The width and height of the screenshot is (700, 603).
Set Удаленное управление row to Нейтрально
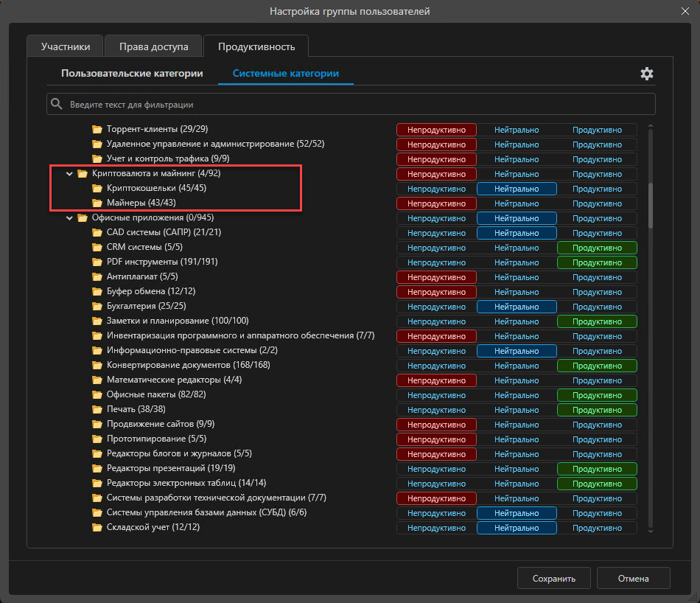coord(517,144)
